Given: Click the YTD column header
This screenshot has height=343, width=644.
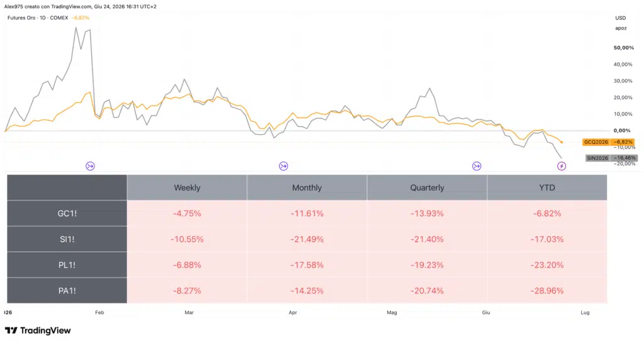Looking at the screenshot, I should pyautogui.click(x=547, y=187).
